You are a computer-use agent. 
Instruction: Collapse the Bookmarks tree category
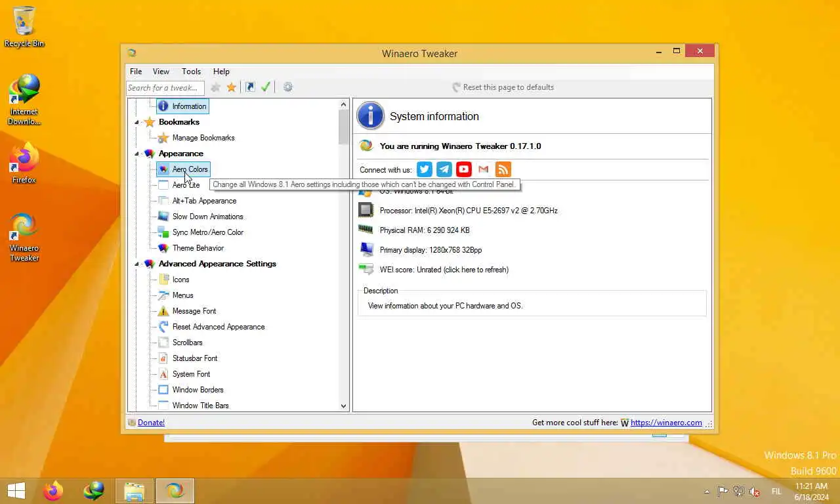(x=137, y=122)
